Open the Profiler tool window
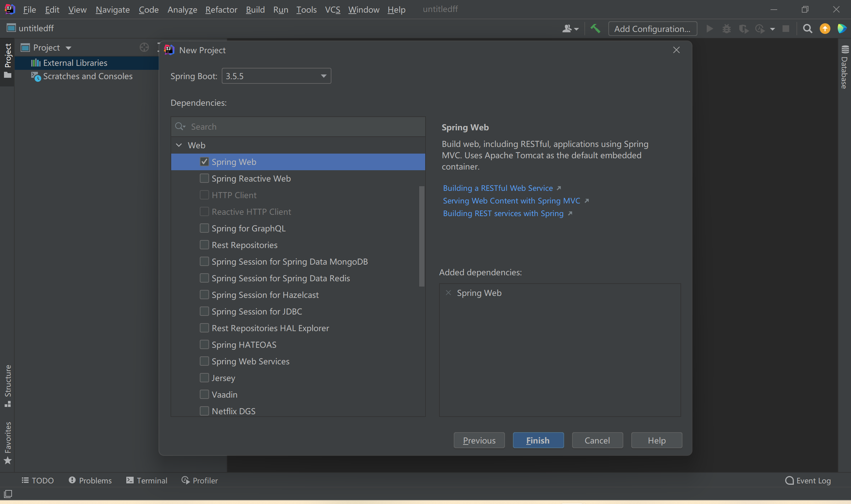 tap(200, 480)
